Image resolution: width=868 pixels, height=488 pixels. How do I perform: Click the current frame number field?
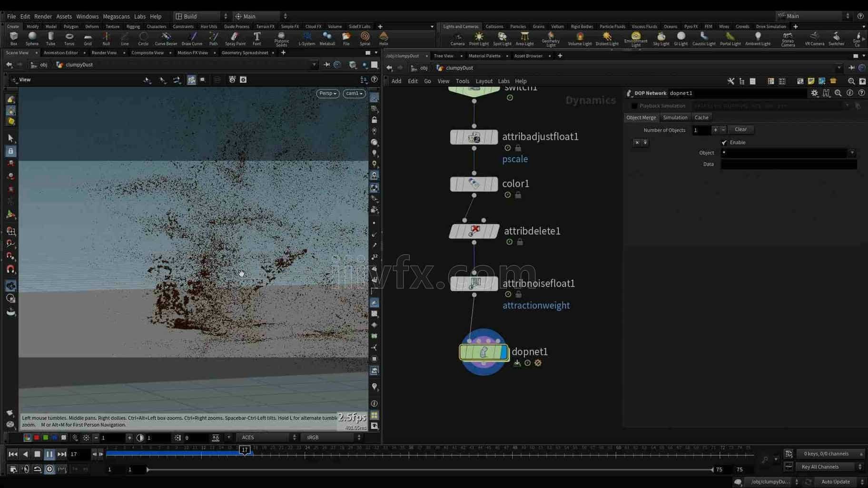pos(79,454)
